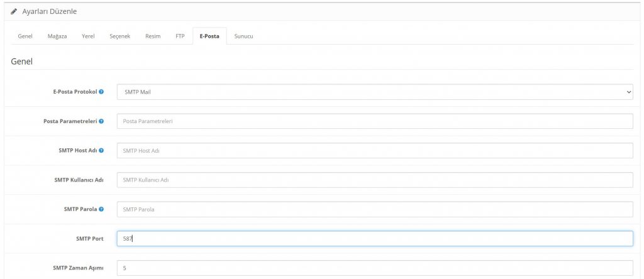Viewport: 644px width, 279px height.
Task: Click help icon next to SMTP Host Adı
Action: pos(101,151)
